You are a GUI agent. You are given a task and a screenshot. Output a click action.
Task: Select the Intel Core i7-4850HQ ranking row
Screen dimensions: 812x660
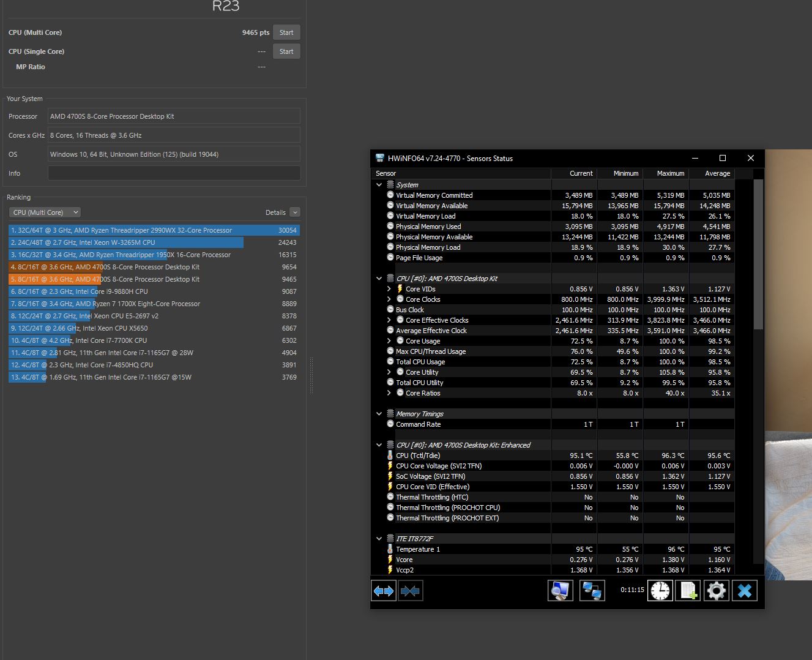point(154,365)
